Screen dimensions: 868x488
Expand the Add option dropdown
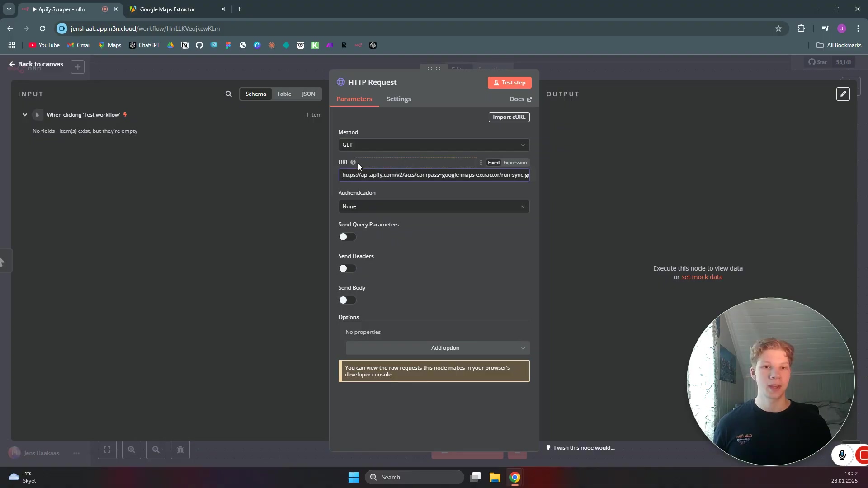coord(437,348)
